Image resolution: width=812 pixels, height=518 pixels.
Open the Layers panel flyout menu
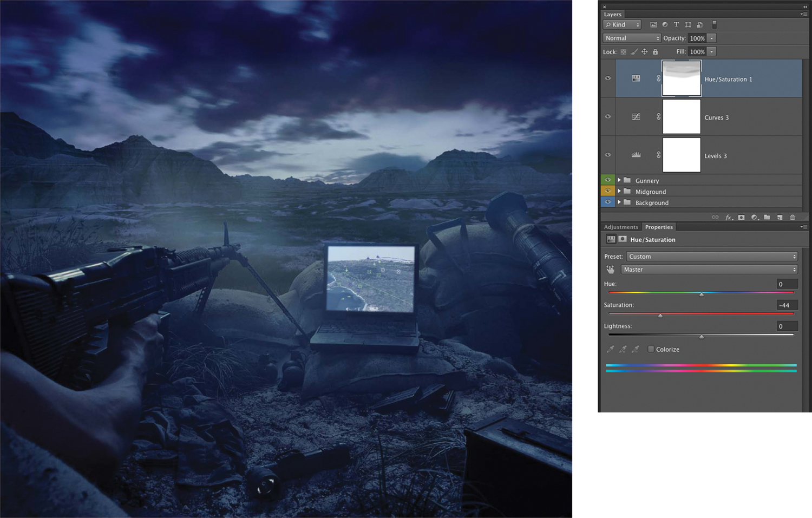803,15
